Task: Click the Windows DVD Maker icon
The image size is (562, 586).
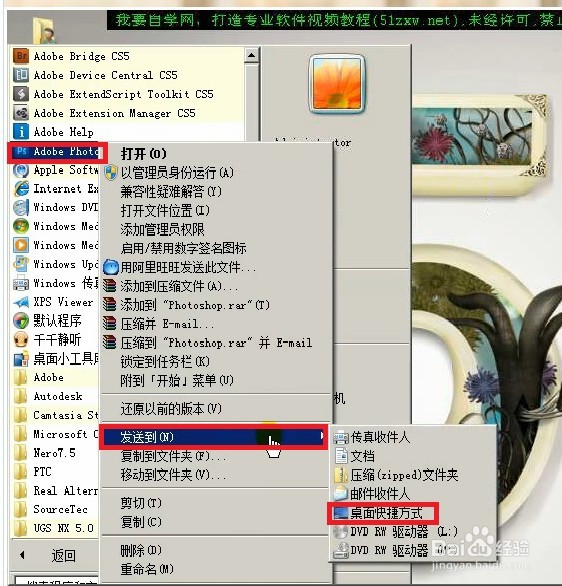Action: 21,207
